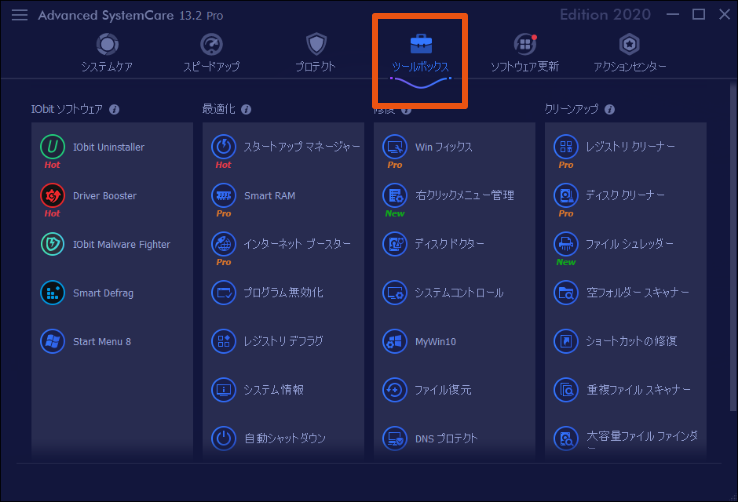Click the MyWin10 label
Screen dimensions: 738x502
435,342
